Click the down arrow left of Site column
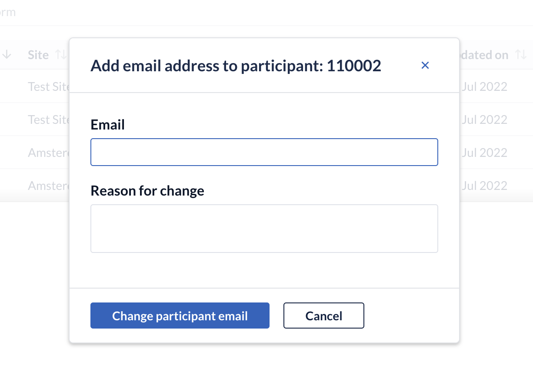The image size is (533, 392). click(x=7, y=55)
